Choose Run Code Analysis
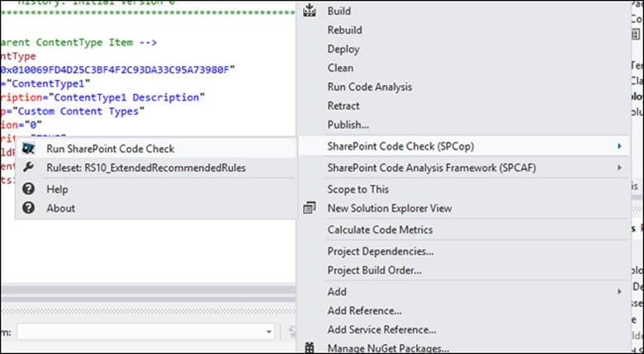Screen dimensions: 644x354 (369, 87)
